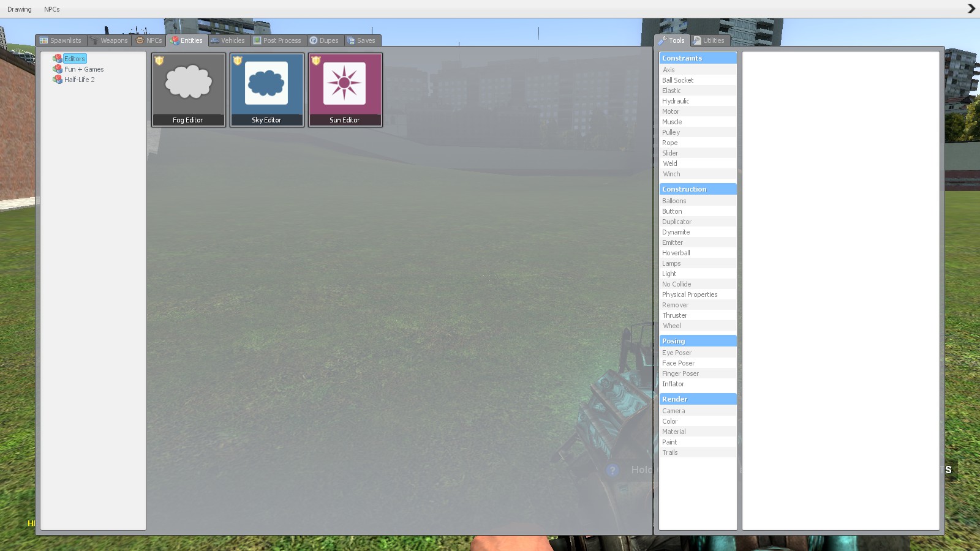Switch to the Post Process tab

pos(278,40)
